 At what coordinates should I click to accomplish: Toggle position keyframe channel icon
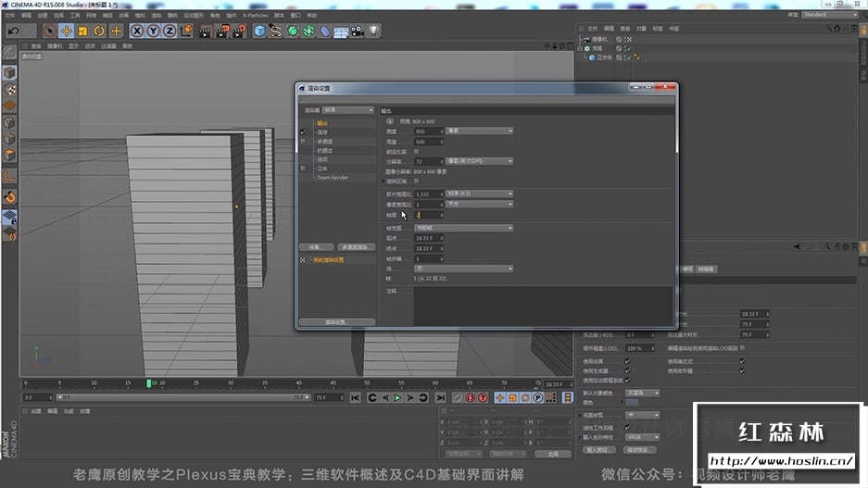tap(500, 398)
